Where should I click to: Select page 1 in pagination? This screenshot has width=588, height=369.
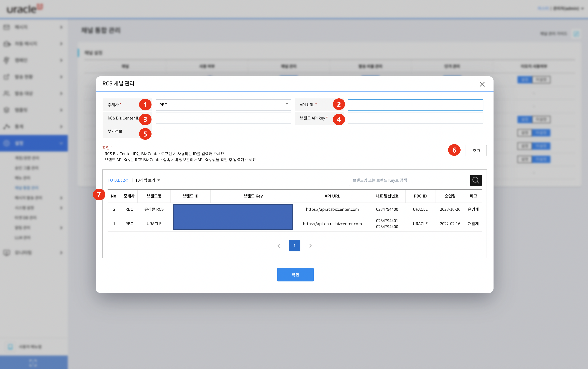coord(294,246)
